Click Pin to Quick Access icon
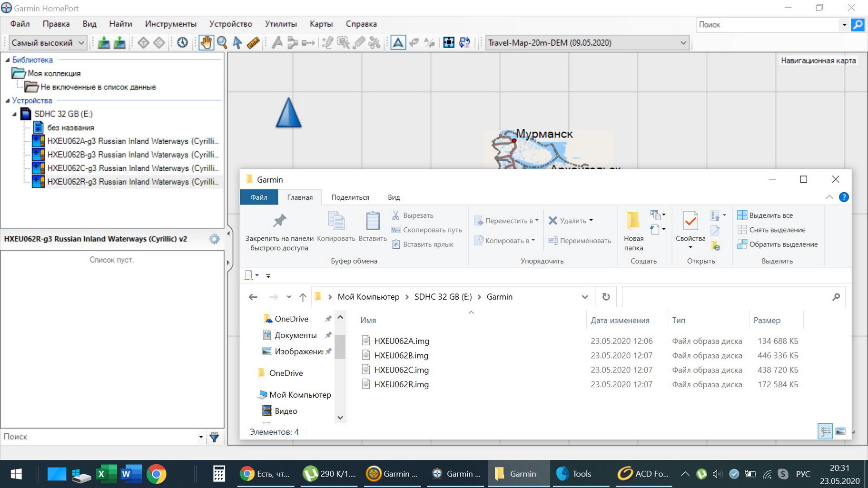 click(279, 221)
